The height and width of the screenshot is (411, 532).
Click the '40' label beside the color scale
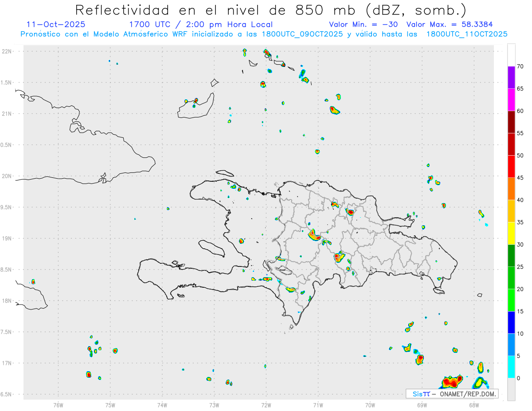pyautogui.click(x=520, y=200)
